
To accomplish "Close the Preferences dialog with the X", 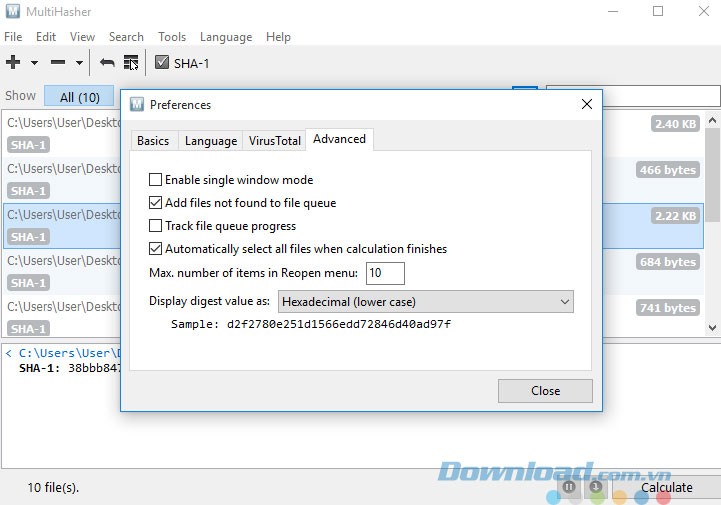I will pyautogui.click(x=587, y=104).
